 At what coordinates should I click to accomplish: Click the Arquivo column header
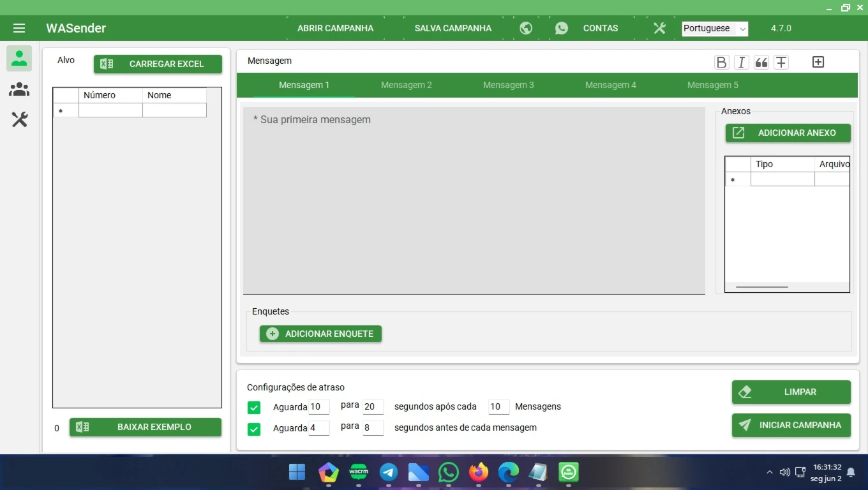(x=832, y=164)
